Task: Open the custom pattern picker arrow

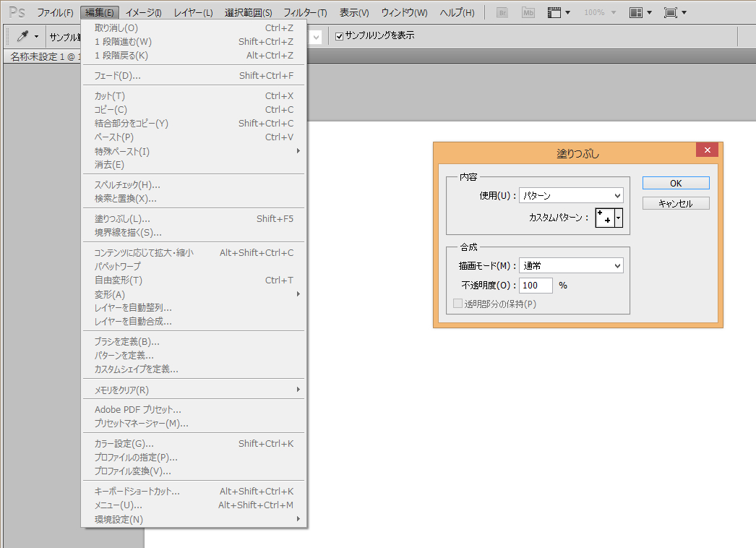Action: pos(619,217)
